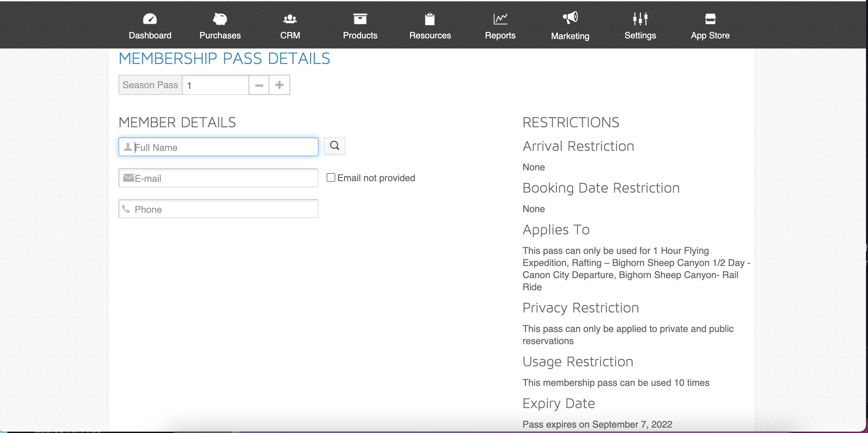Click 'This membership pass can be used 10 times'
Screen dimensions: 868x433
615,382
